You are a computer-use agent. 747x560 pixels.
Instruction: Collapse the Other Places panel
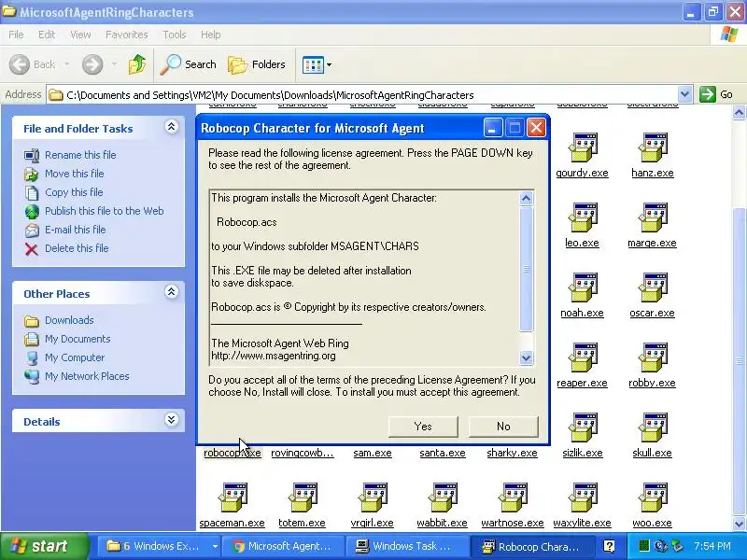(172, 292)
